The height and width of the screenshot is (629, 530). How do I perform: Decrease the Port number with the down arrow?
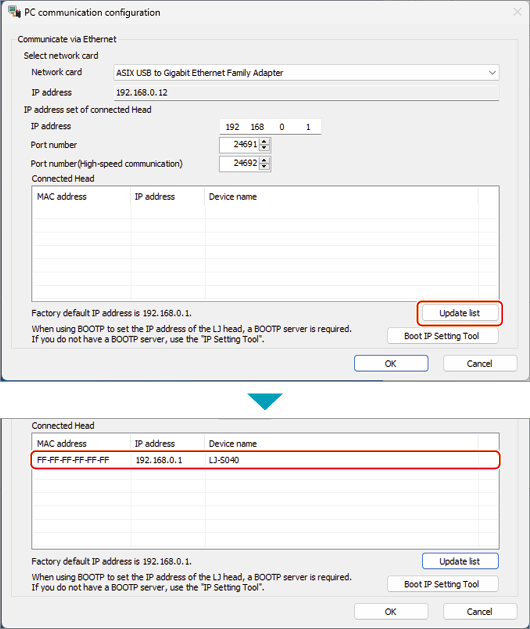(264, 148)
